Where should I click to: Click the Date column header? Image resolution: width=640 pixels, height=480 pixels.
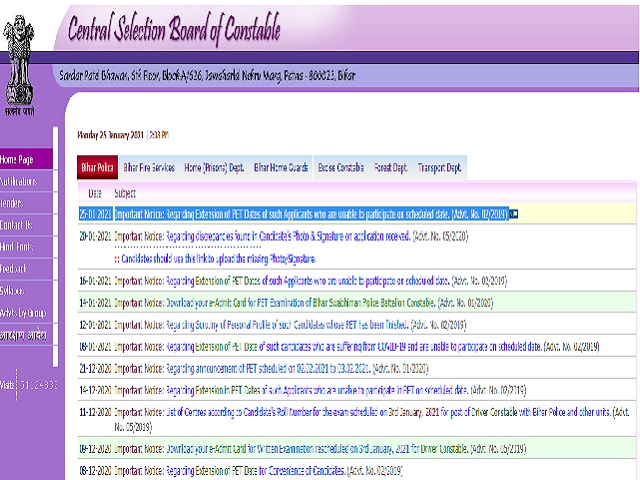95,193
